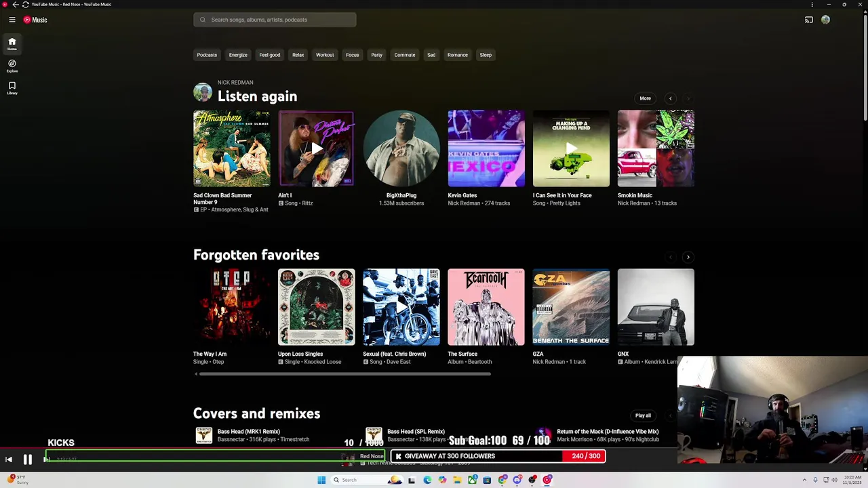
Task: Open Sexual feat. Chris Brown cover
Action: click(401, 307)
